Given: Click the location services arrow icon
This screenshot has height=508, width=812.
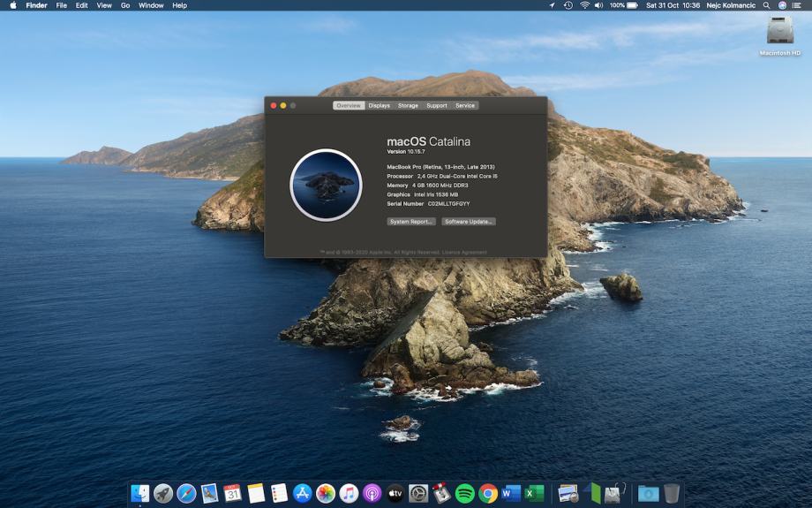Looking at the screenshot, I should (552, 5).
